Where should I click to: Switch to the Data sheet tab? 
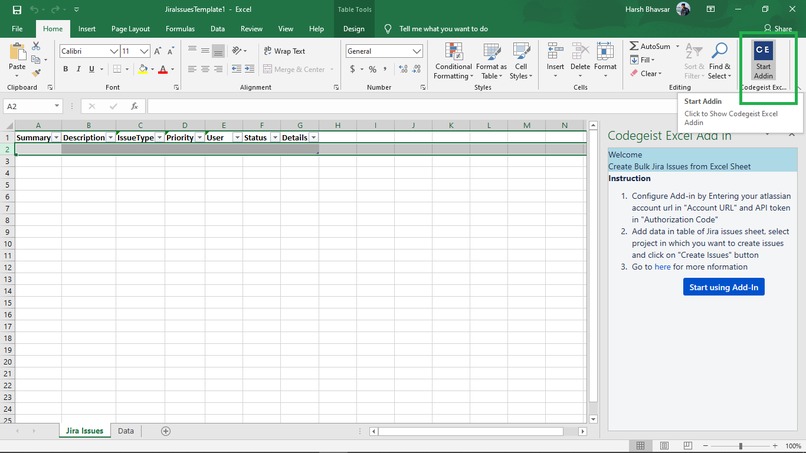(125, 431)
